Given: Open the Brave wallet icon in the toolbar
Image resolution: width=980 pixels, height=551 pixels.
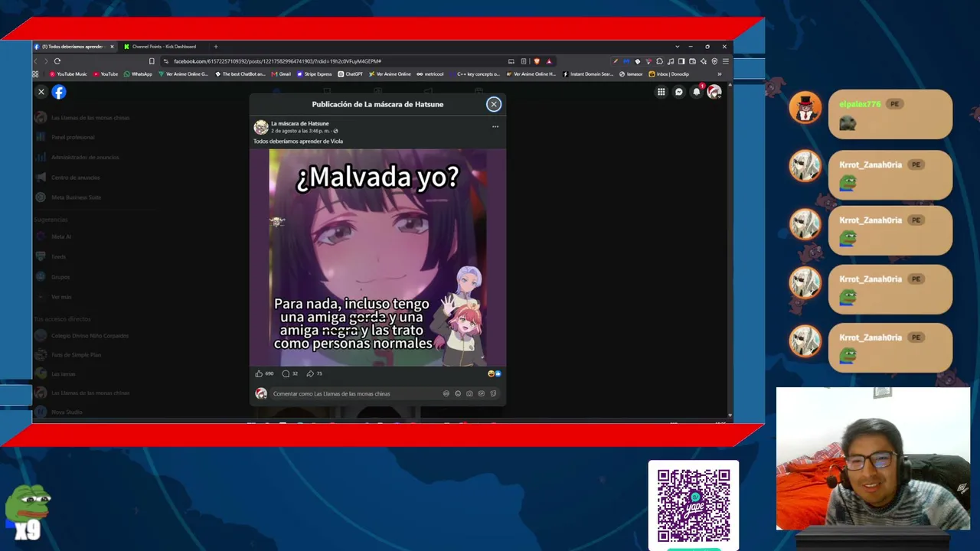Looking at the screenshot, I should click(x=692, y=61).
